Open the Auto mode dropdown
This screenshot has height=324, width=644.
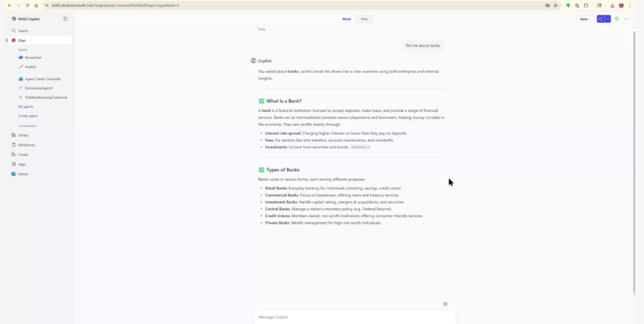coord(586,19)
